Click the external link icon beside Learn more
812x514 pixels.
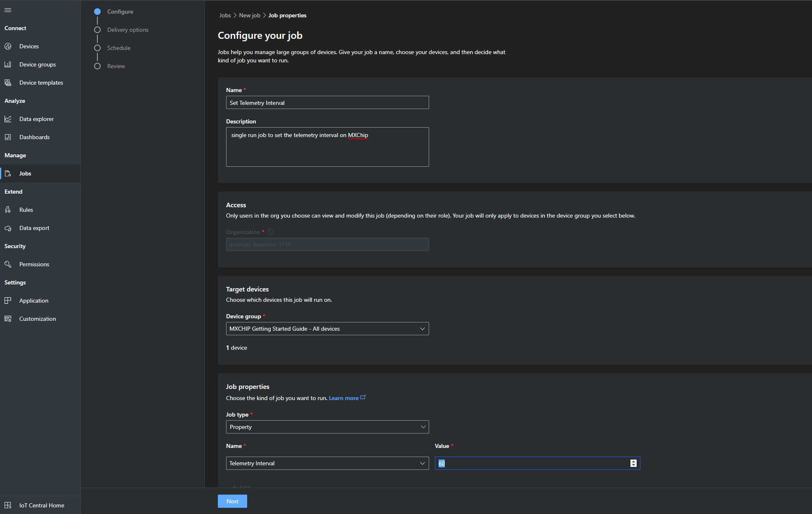coord(363,398)
